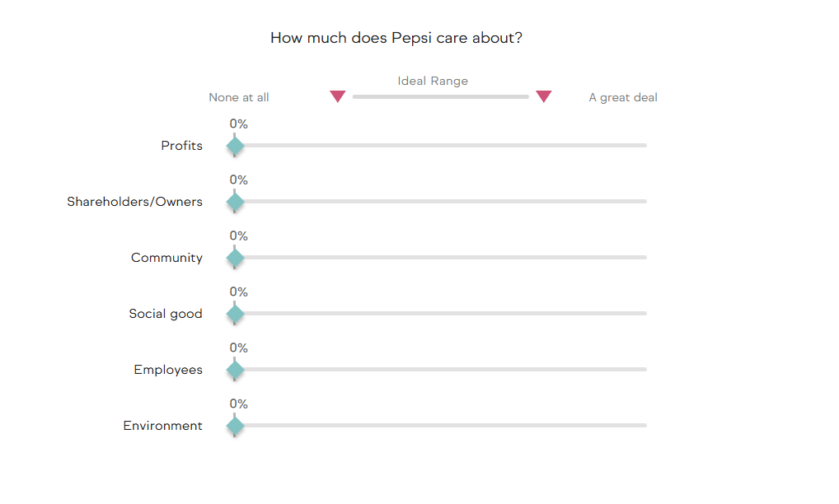
Task: Click the Profits slider diamond handle
Action: [235, 147]
